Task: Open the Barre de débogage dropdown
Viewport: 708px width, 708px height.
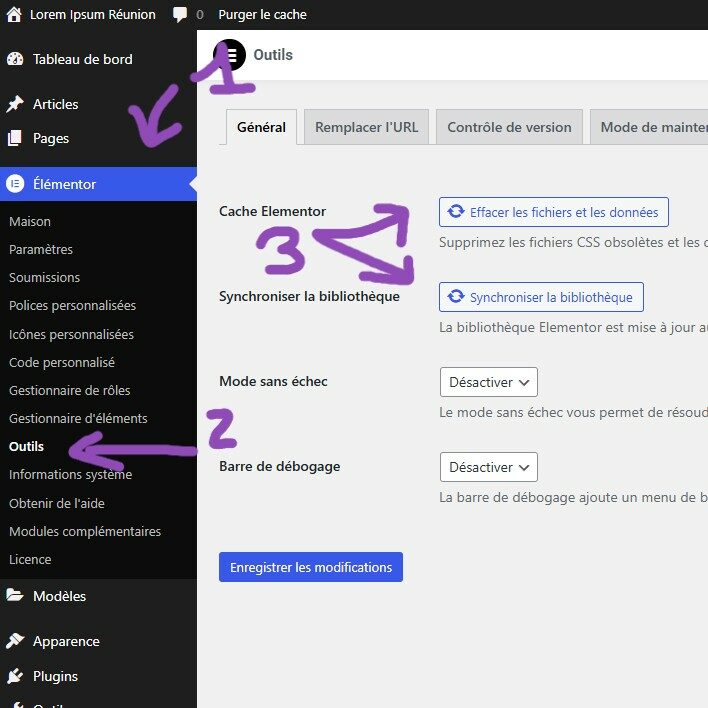Action: [x=489, y=467]
